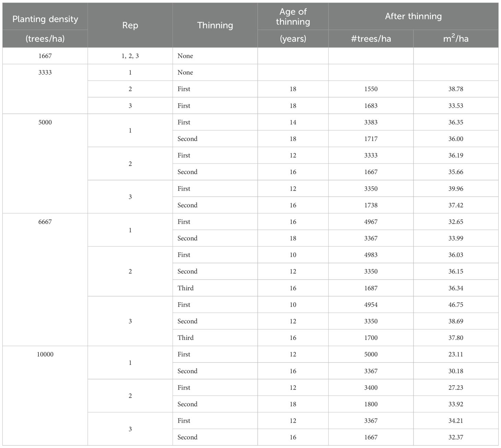The width and height of the screenshot is (501, 448).
Task: Click the Rep column header
Action: click(130, 25)
